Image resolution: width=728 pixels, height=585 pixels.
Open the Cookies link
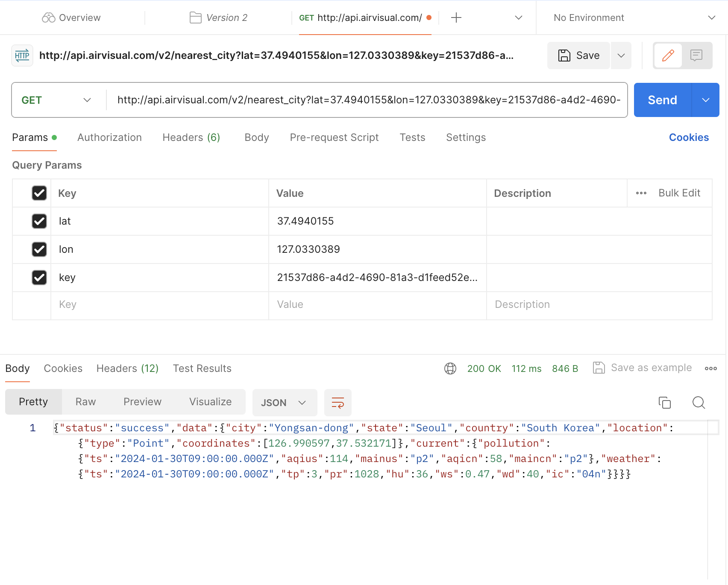(x=689, y=137)
